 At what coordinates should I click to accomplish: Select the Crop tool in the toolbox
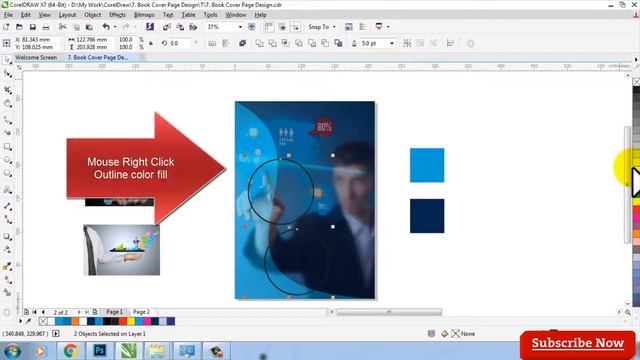click(x=7, y=90)
